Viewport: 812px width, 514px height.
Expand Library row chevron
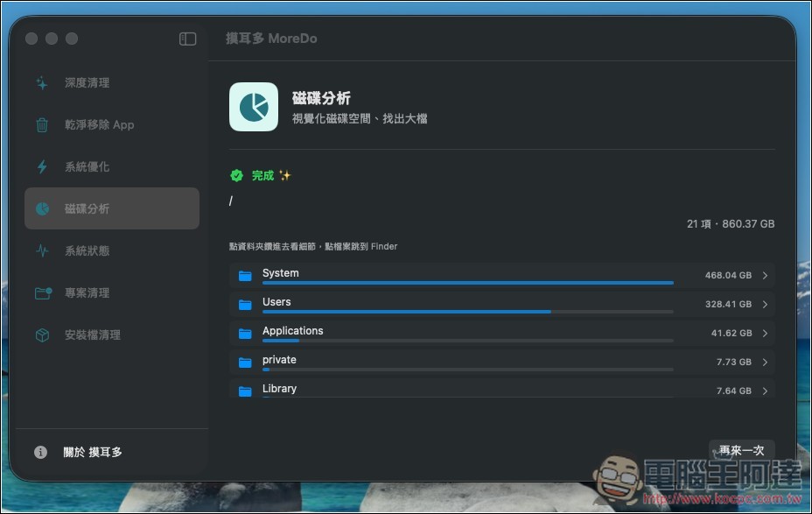[765, 391]
